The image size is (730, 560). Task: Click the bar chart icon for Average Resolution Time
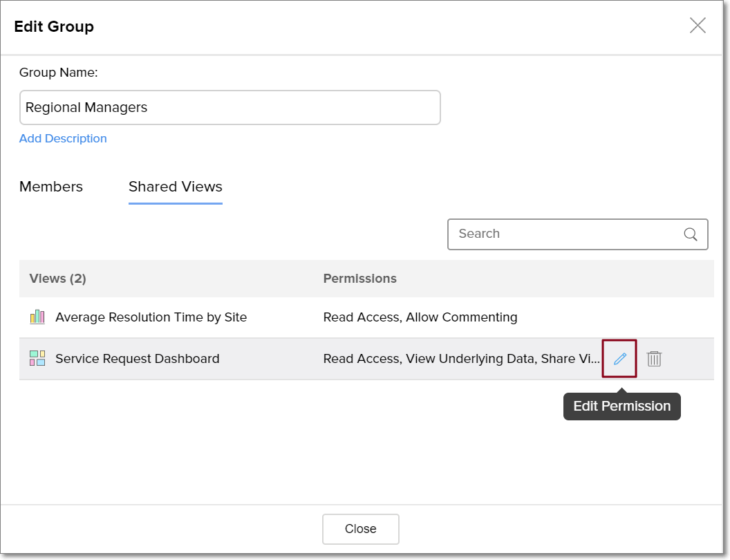pyautogui.click(x=37, y=317)
